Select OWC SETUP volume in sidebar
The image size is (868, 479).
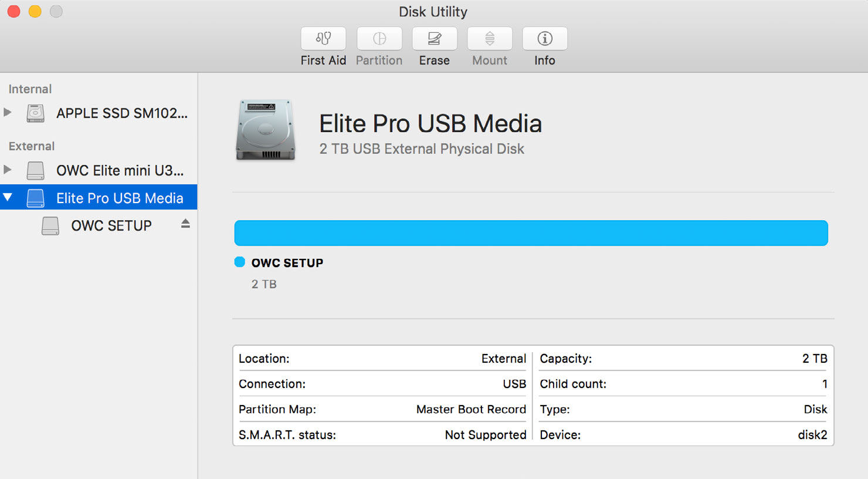111,225
